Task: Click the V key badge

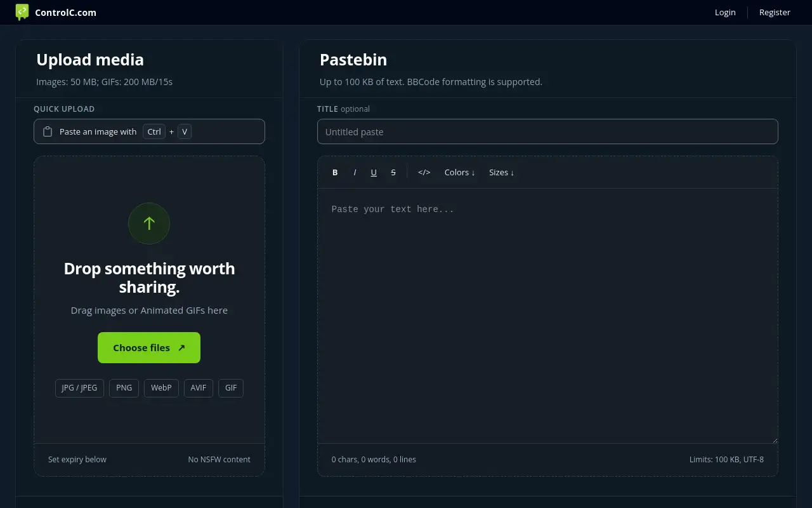Action: pyautogui.click(x=185, y=131)
